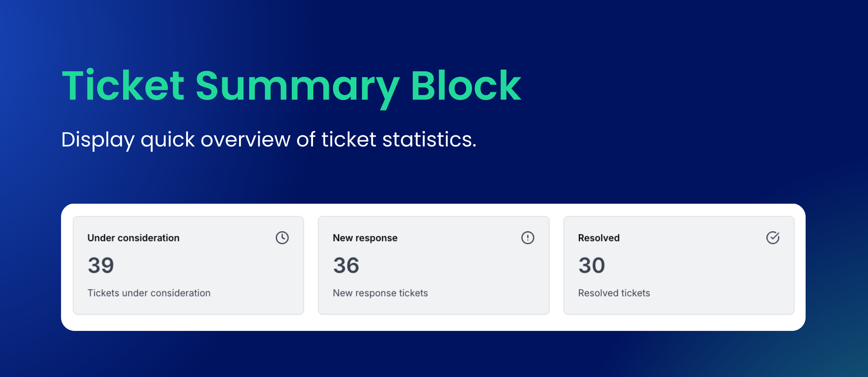Click the clock icon on Under consideration card
The image size is (868, 377).
click(282, 237)
